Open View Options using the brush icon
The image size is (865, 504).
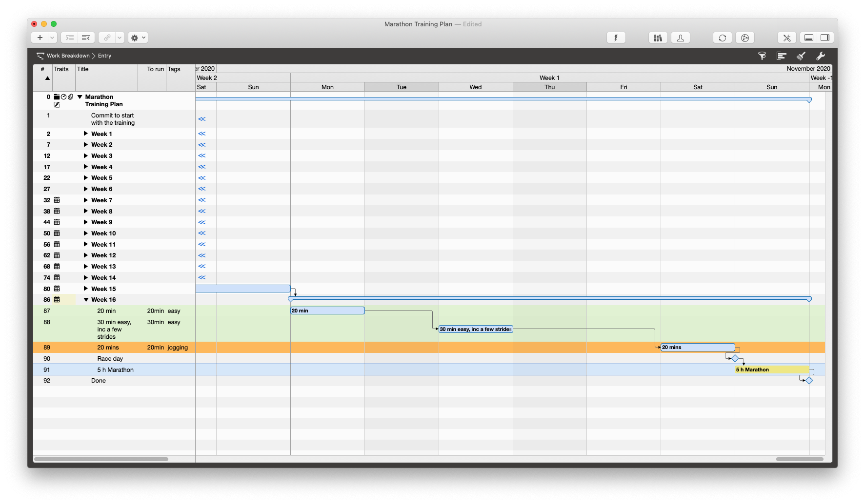coord(801,56)
